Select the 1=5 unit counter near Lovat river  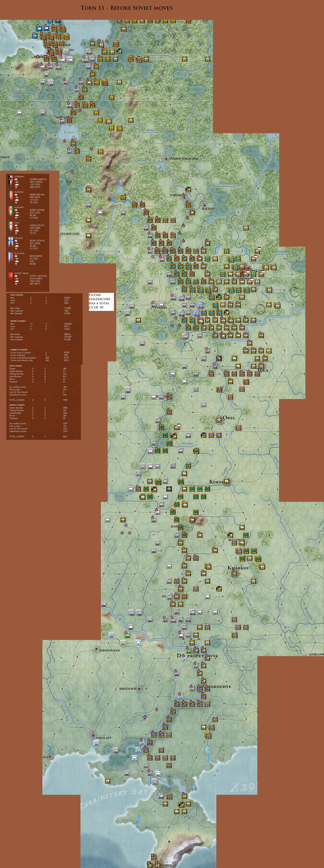click(88, 190)
